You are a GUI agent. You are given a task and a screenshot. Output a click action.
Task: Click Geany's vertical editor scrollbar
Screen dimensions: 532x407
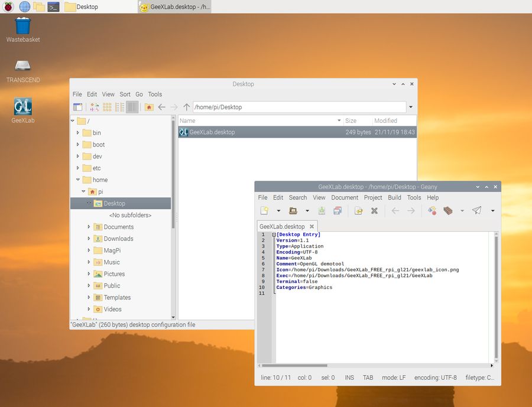click(496, 298)
